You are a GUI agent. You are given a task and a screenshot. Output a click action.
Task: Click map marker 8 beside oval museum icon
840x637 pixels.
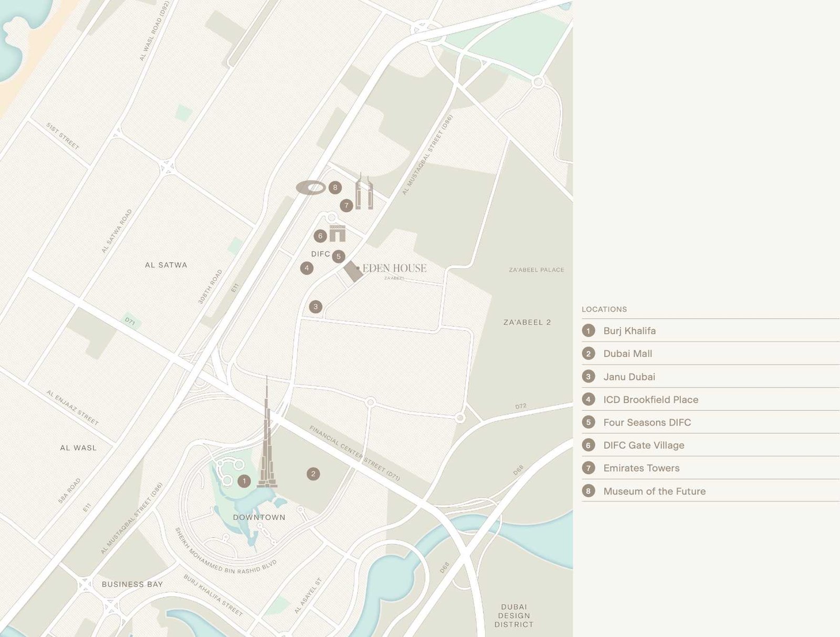335,187
